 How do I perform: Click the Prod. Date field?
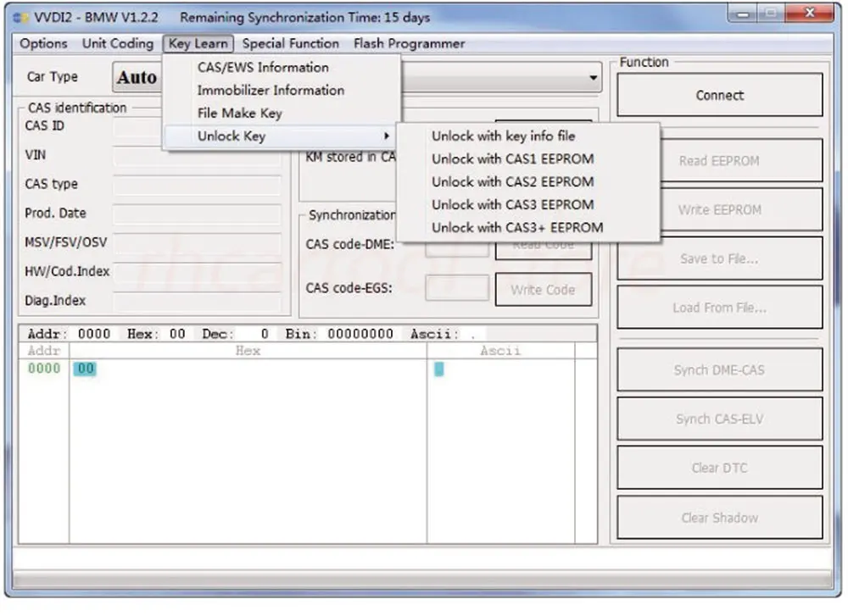point(197,214)
